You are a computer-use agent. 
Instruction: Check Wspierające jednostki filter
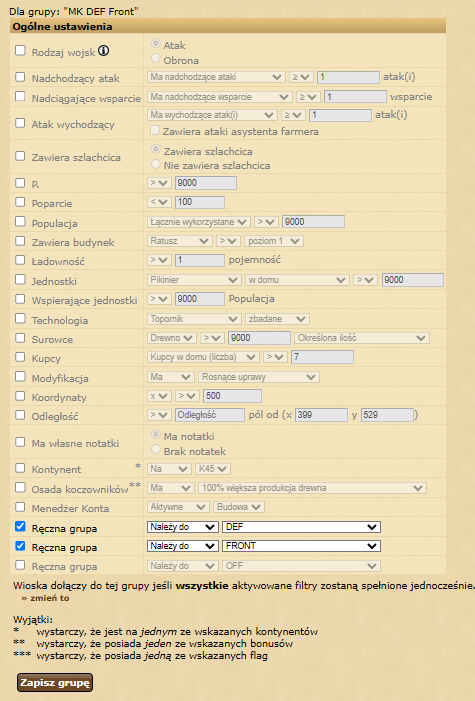pyautogui.click(x=20, y=299)
